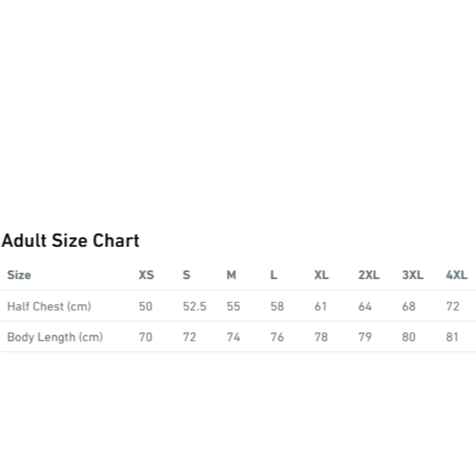Image resolution: width=476 pixels, height=476 pixels.
Task: Click the XS size column header
Action: point(146,275)
